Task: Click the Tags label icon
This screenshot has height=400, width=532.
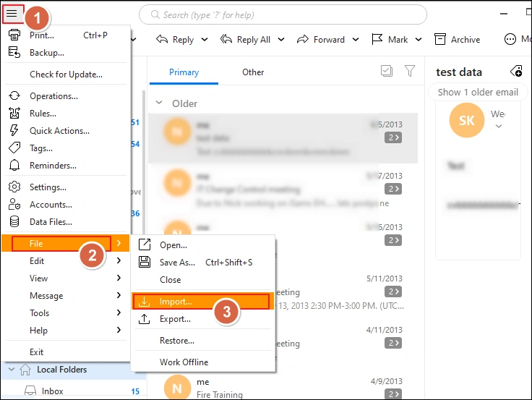Action: [x=14, y=148]
